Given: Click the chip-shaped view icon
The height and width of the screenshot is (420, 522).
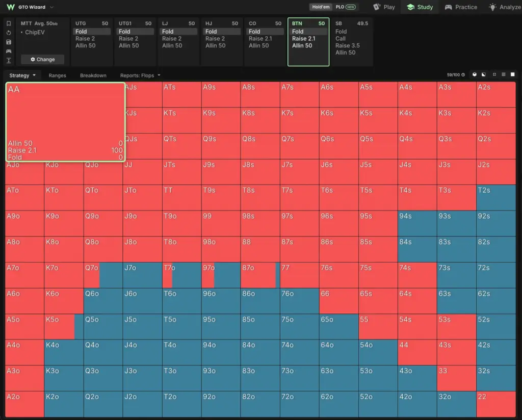Looking at the screenshot, I should click(x=475, y=74).
